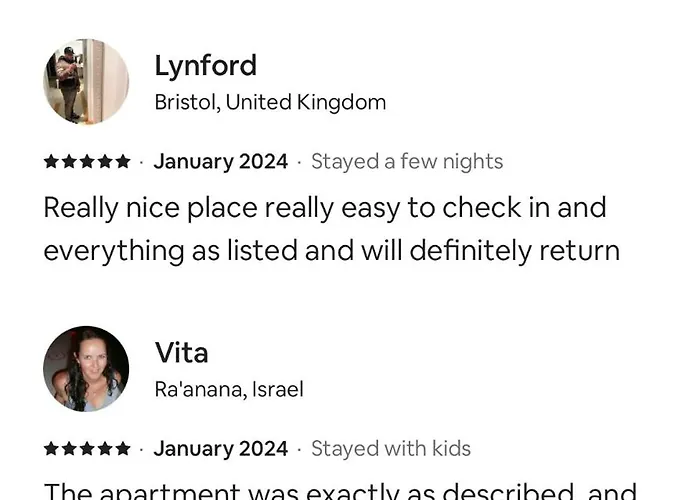Click the first star in Vita's rating
The image size is (700, 500).
point(51,449)
